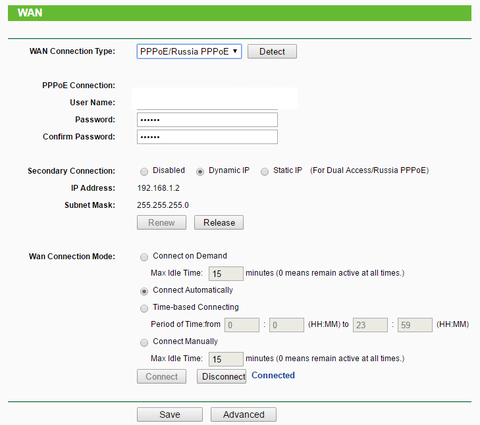Click the Detect button
Viewport: 480px width, 425px height.
272,52
